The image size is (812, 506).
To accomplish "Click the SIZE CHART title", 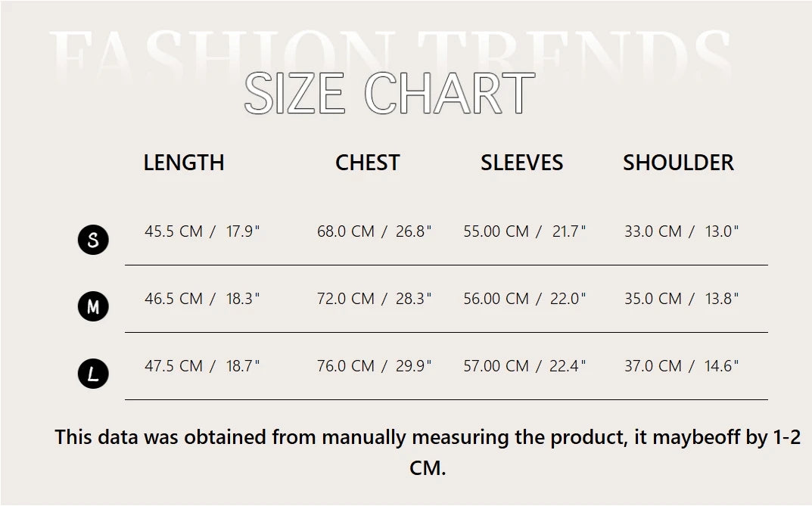I will [x=390, y=93].
